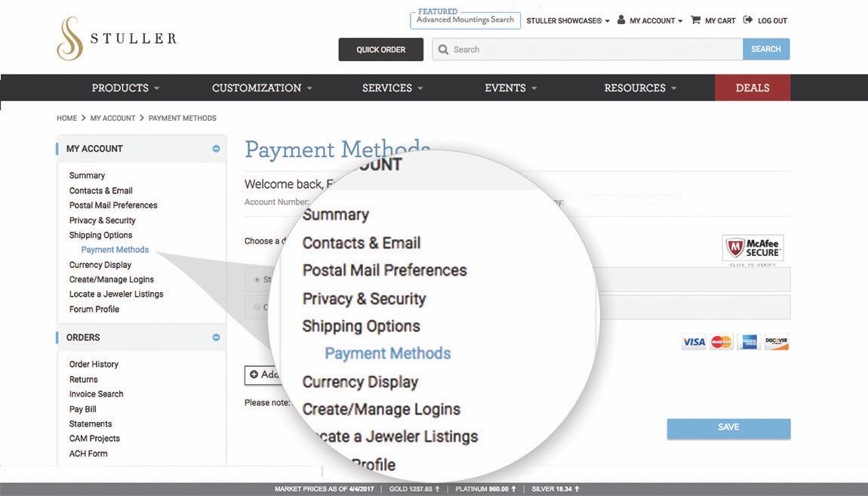The height and width of the screenshot is (496, 868).
Task: Select the first payment method radio button
Action: tap(257, 279)
